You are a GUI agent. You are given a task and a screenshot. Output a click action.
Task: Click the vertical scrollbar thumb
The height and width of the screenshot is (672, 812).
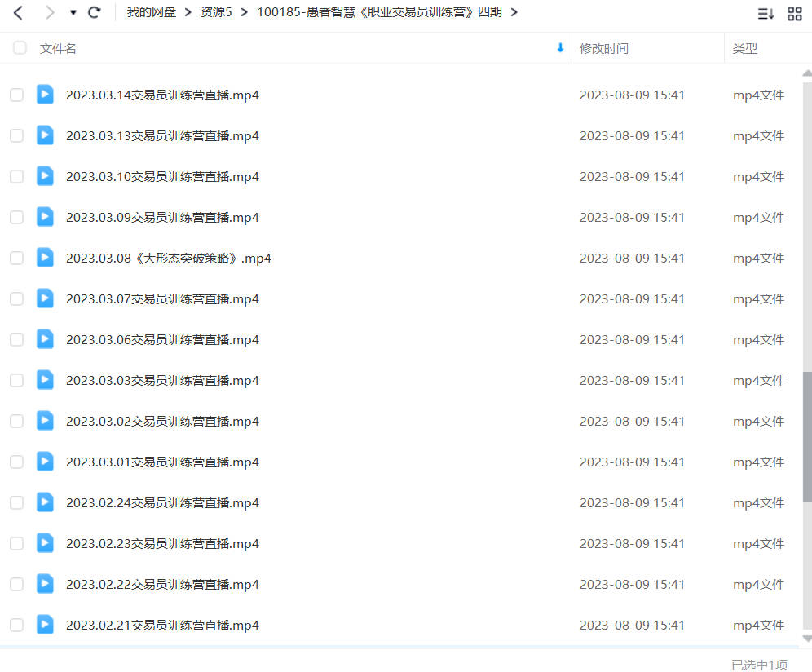[x=807, y=437]
